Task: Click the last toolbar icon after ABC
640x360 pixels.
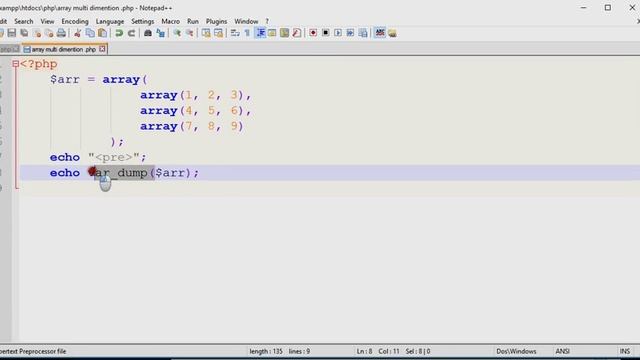Action: click(x=392, y=33)
